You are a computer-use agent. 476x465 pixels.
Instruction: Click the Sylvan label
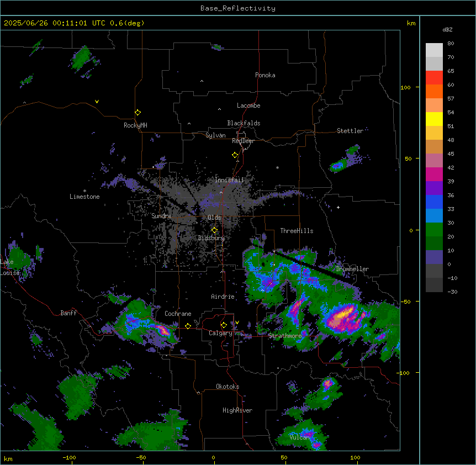(x=215, y=135)
